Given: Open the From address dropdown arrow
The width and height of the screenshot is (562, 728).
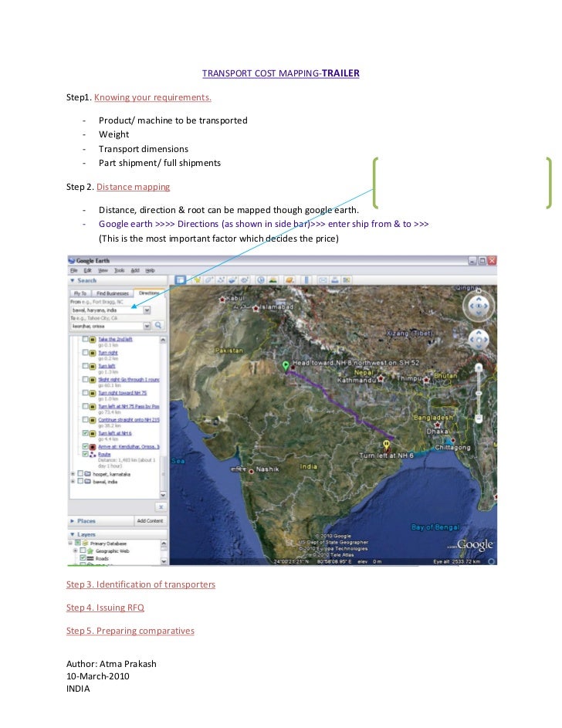Looking at the screenshot, I should (x=147, y=310).
